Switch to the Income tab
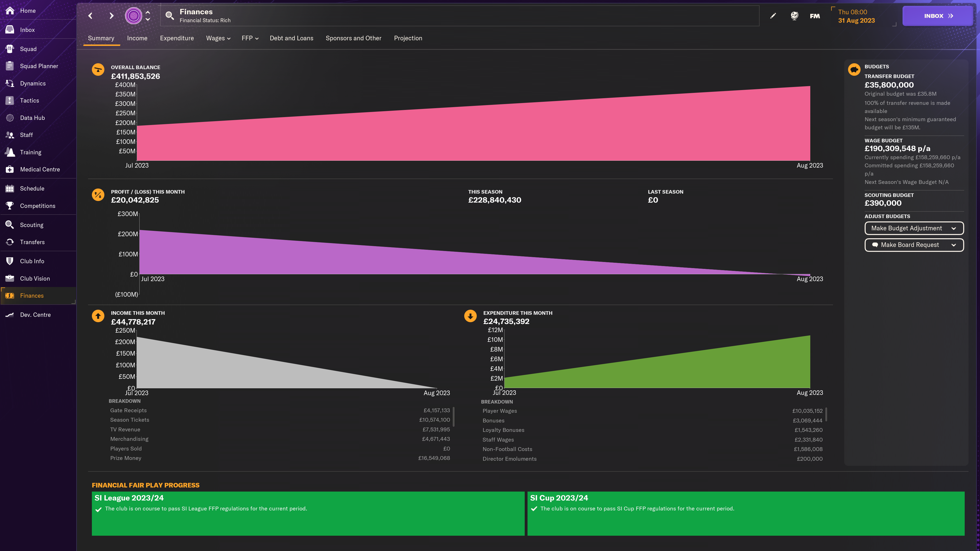The width and height of the screenshot is (980, 551). coord(137,38)
